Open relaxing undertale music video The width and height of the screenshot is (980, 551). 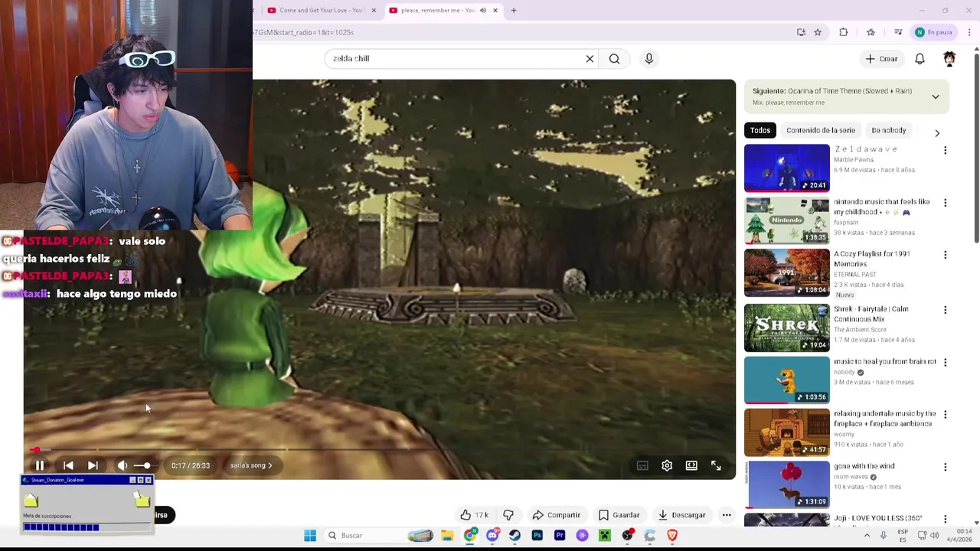tap(884, 419)
